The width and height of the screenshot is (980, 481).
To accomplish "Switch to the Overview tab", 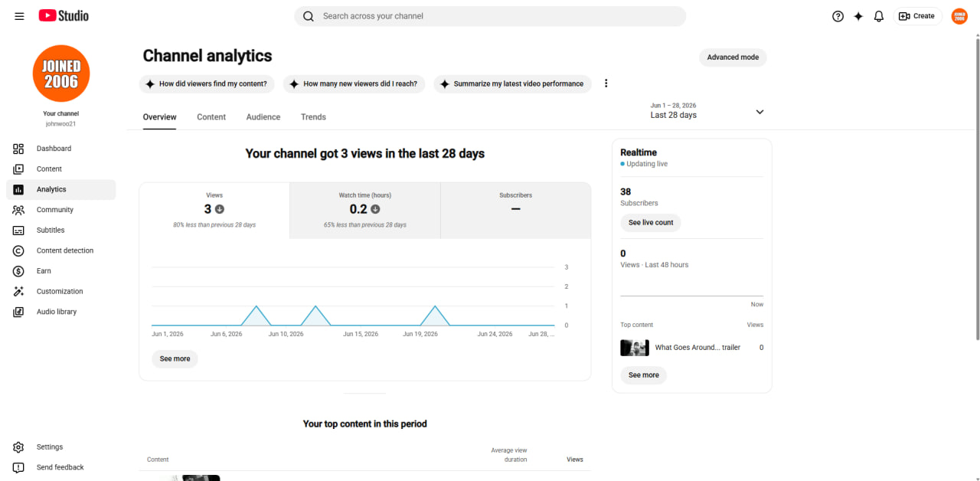I will pyautogui.click(x=159, y=117).
